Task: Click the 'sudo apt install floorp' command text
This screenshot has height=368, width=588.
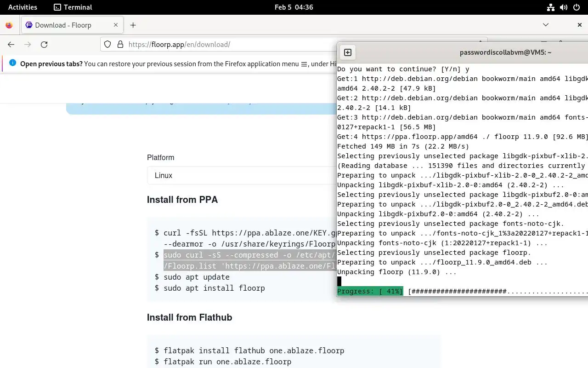Action: coord(214,288)
